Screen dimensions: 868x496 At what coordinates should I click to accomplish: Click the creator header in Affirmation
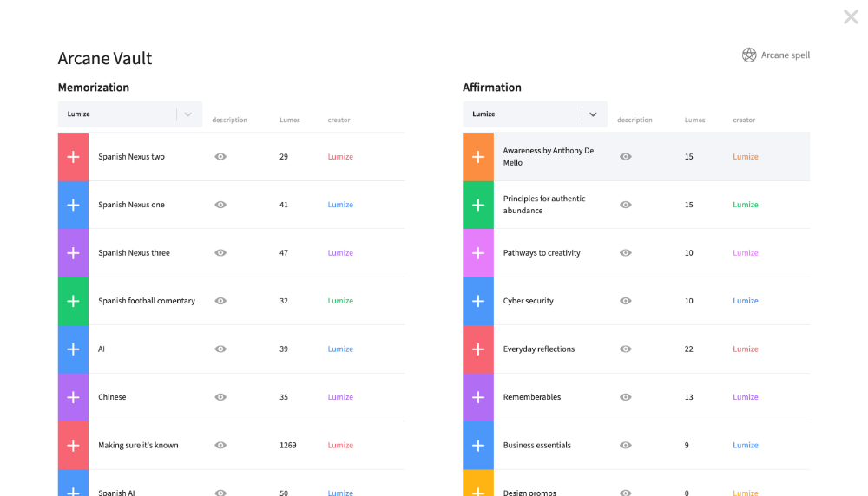tap(744, 120)
